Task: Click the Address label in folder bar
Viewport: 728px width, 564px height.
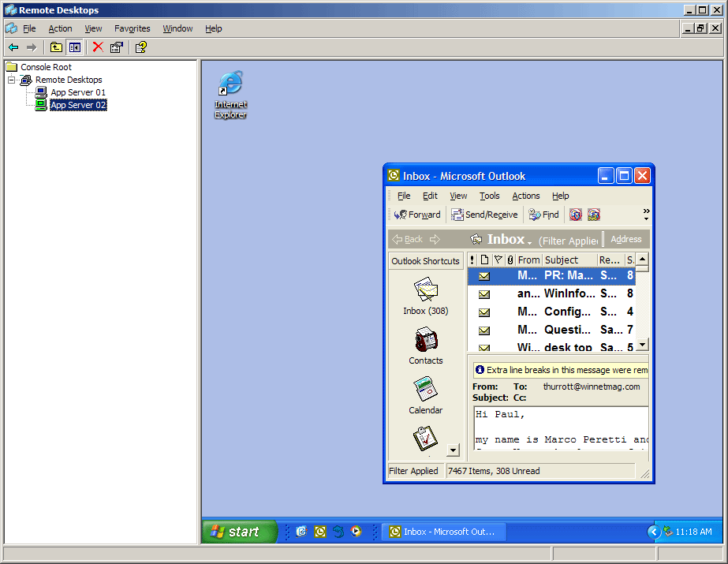Action: point(625,239)
